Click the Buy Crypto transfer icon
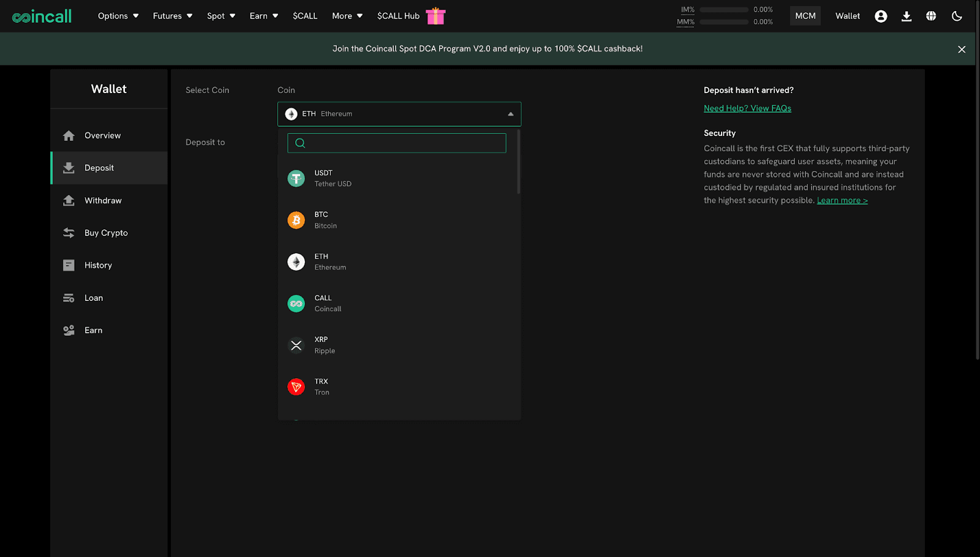 coord(69,233)
